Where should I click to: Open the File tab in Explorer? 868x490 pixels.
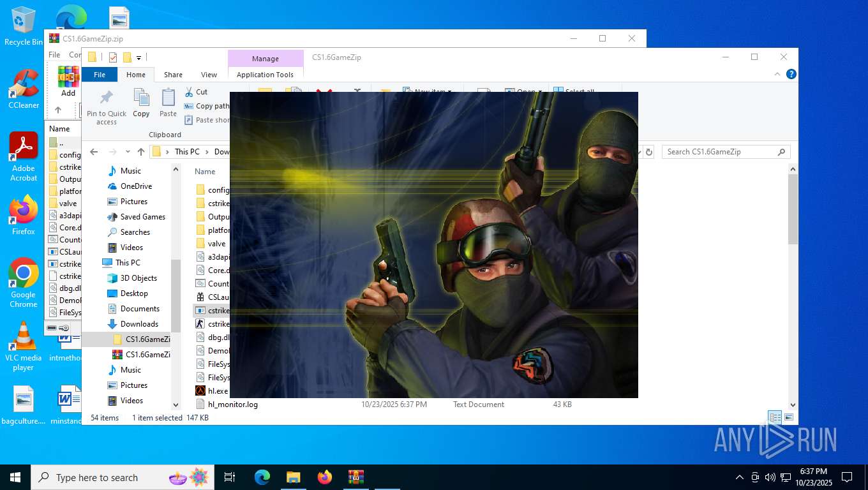tap(100, 75)
